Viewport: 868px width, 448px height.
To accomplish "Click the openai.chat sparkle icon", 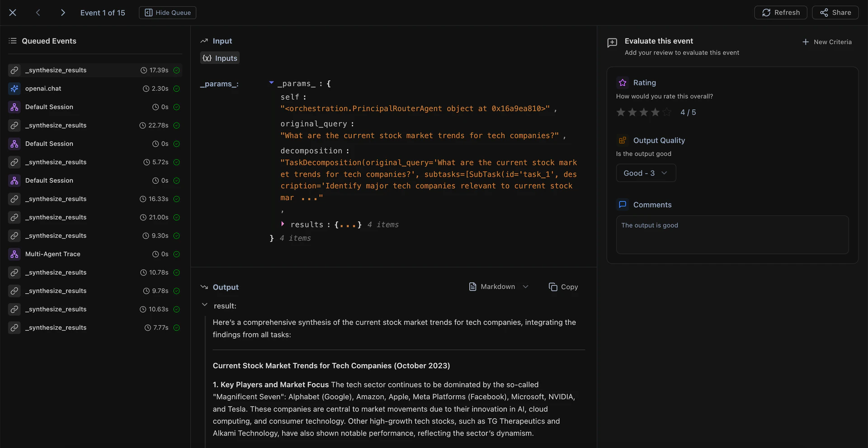I will point(14,89).
